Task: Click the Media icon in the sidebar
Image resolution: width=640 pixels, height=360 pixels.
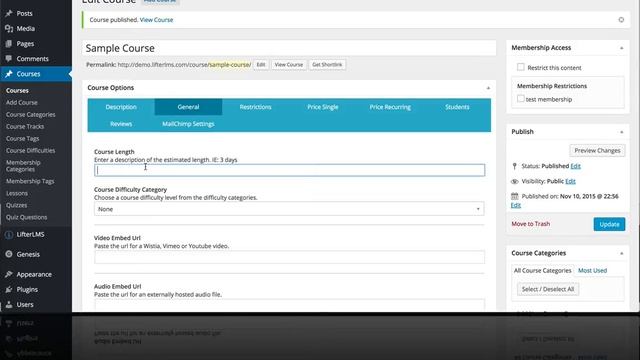Action: (9, 29)
